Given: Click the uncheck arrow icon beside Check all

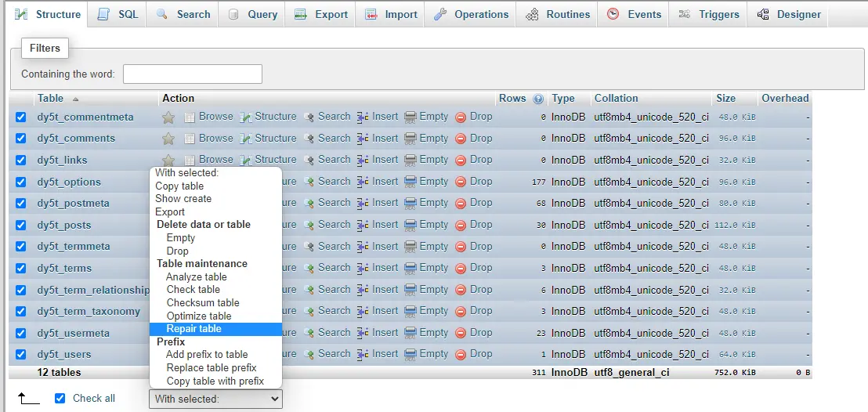Looking at the screenshot, I should coord(29,398).
